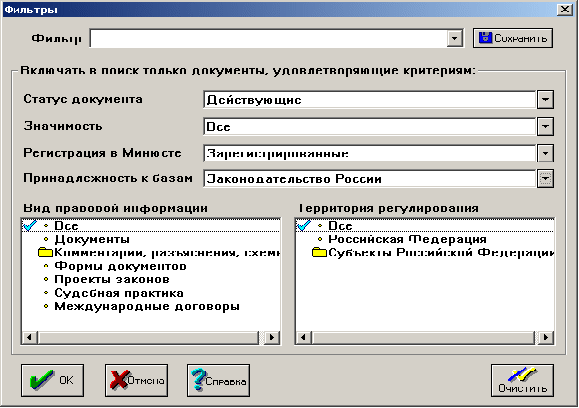The height and width of the screenshot is (408, 579).
Task: Select the Документы item in the list
Action: (x=92, y=239)
